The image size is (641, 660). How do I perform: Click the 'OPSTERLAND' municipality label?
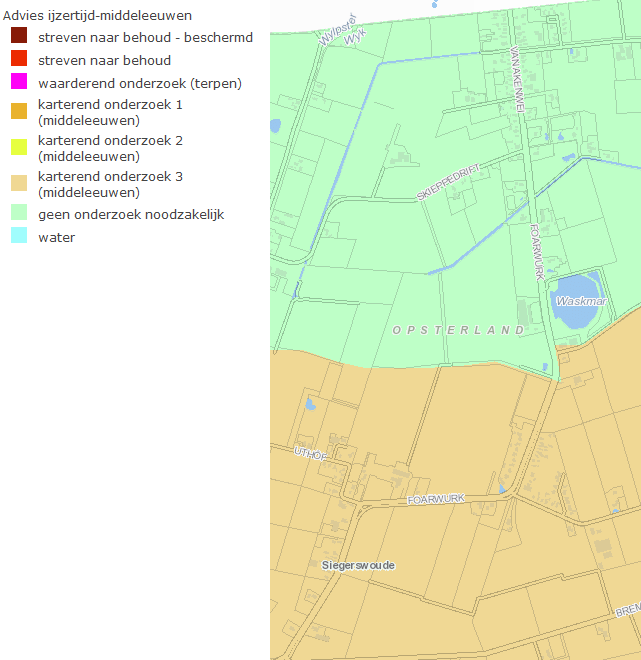pyautogui.click(x=458, y=330)
